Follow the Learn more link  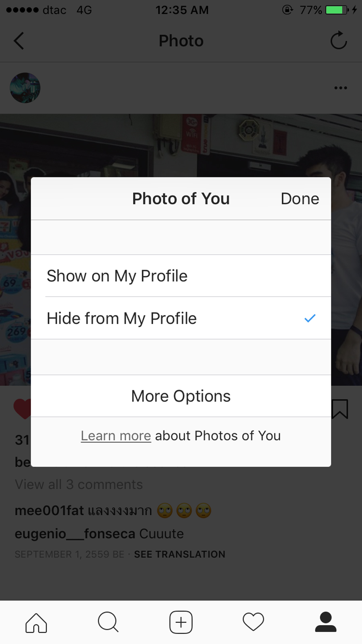click(116, 436)
